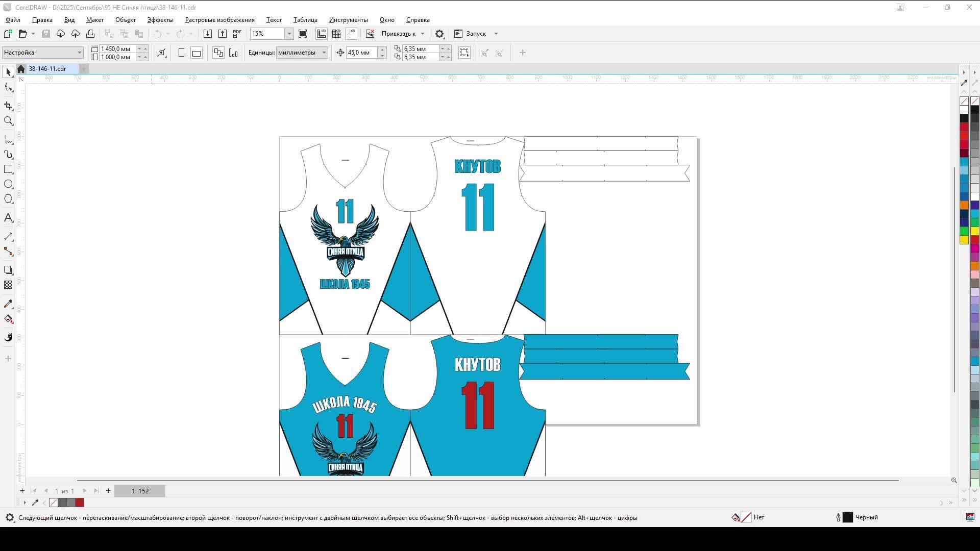Select the Ellipse tool
The width and height of the screenshot is (980, 551).
8,184
